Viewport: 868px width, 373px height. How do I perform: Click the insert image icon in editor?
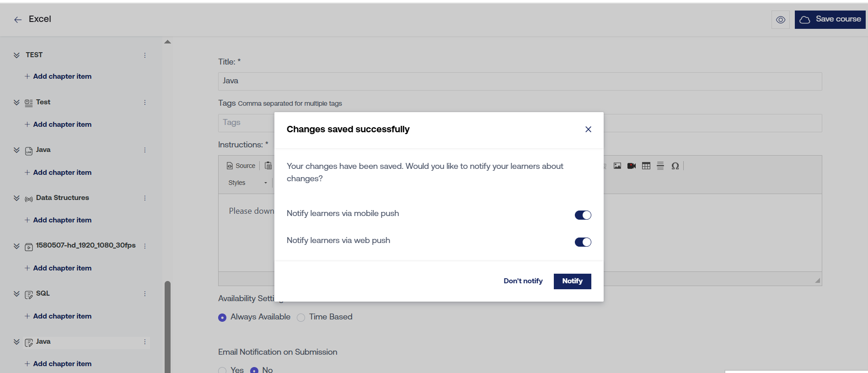(x=617, y=166)
